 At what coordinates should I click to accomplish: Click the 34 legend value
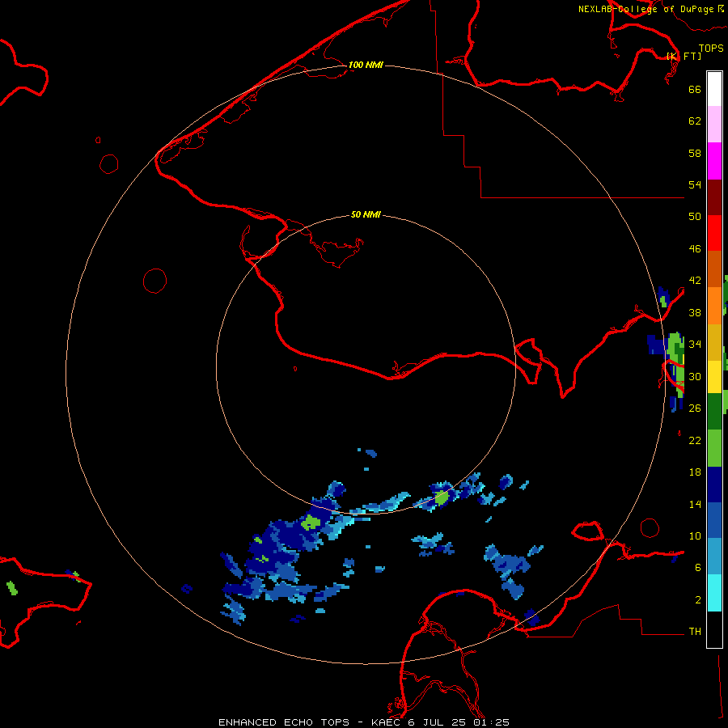[695, 345]
